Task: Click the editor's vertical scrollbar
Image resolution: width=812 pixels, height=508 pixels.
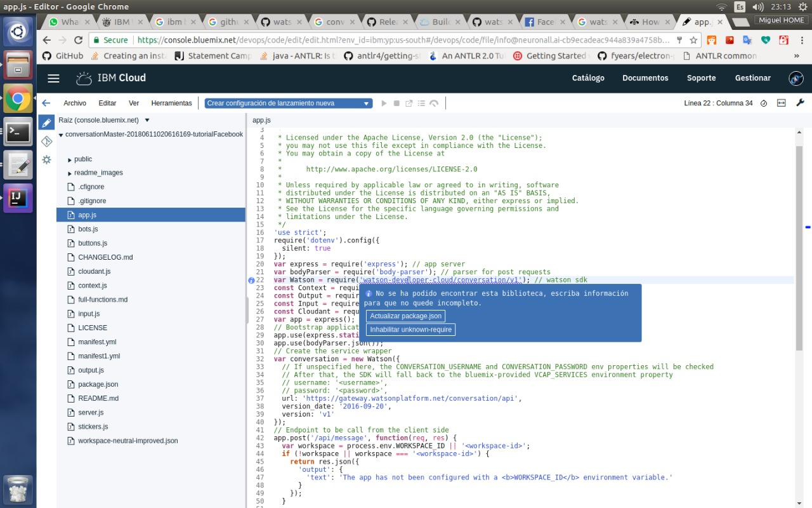Action: (x=799, y=248)
